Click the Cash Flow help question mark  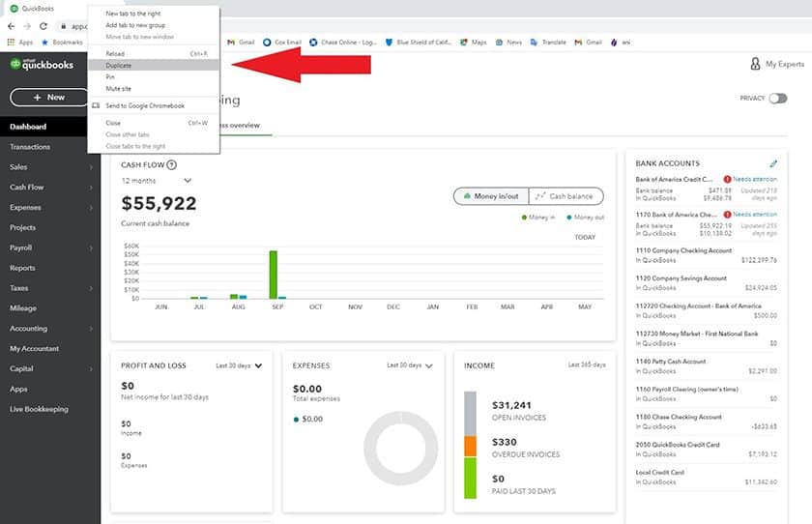[172, 164]
